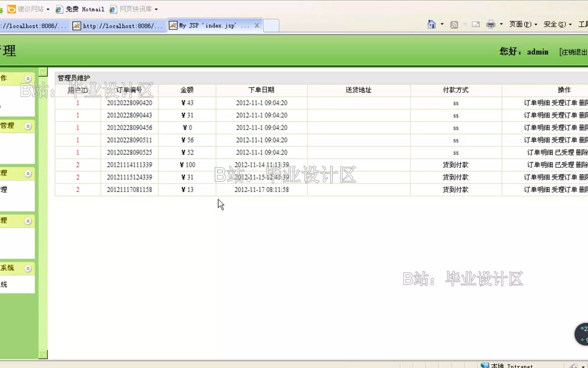Click the 付款方式 column header
This screenshot has height=368, width=588.
coord(456,90)
